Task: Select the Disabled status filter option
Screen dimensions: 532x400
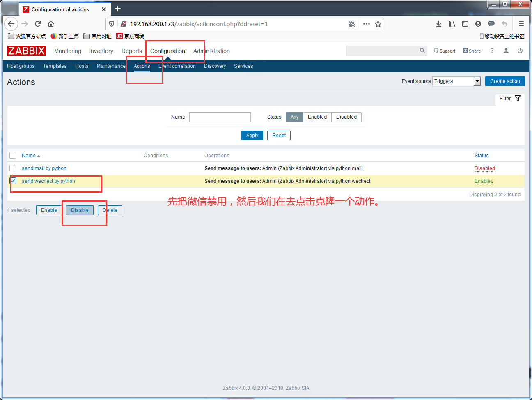Action: 346,117
